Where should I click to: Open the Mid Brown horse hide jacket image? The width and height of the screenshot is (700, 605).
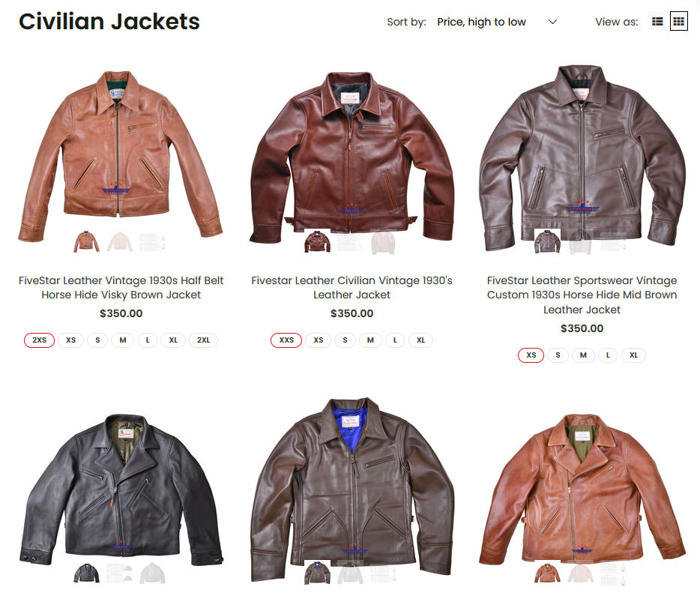tap(582, 156)
